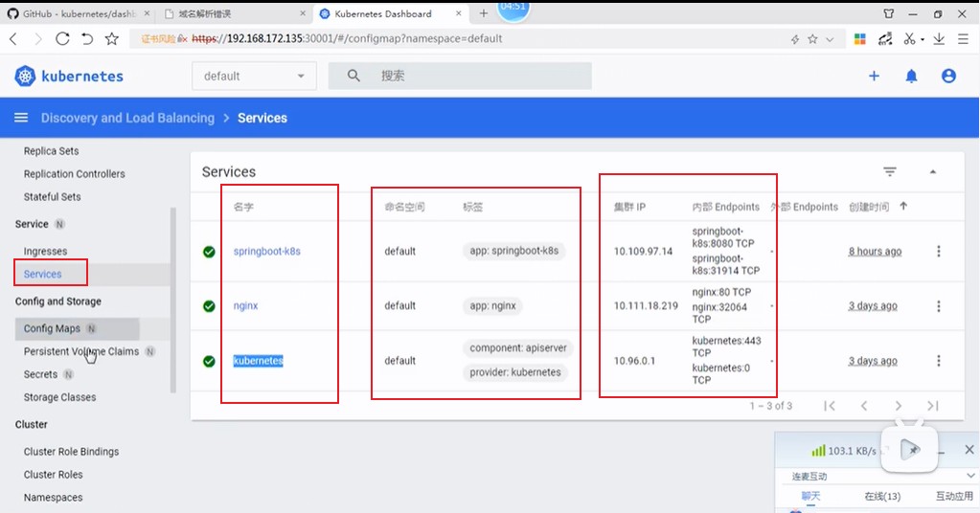Open Config Maps in sidebar

pos(52,328)
